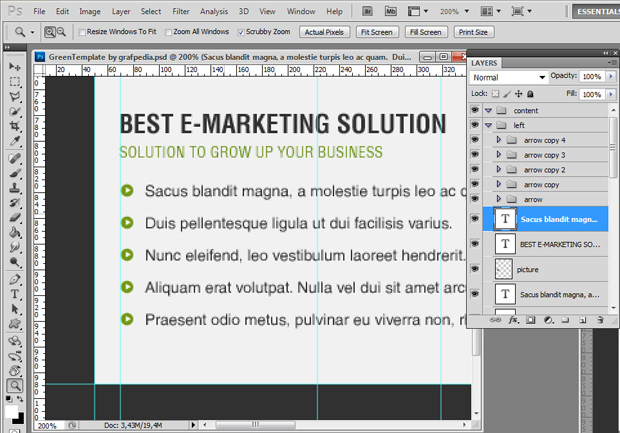Hide the content group layer
620x433 pixels.
pyautogui.click(x=475, y=110)
